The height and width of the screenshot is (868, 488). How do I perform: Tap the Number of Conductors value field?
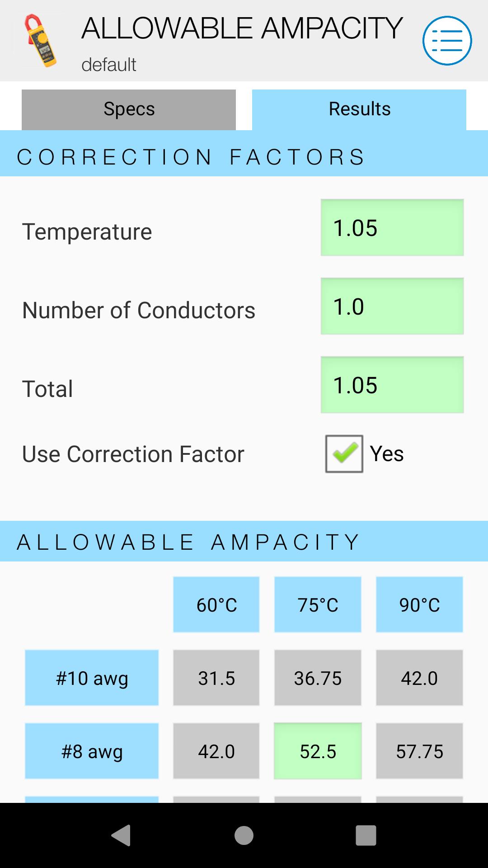(392, 307)
